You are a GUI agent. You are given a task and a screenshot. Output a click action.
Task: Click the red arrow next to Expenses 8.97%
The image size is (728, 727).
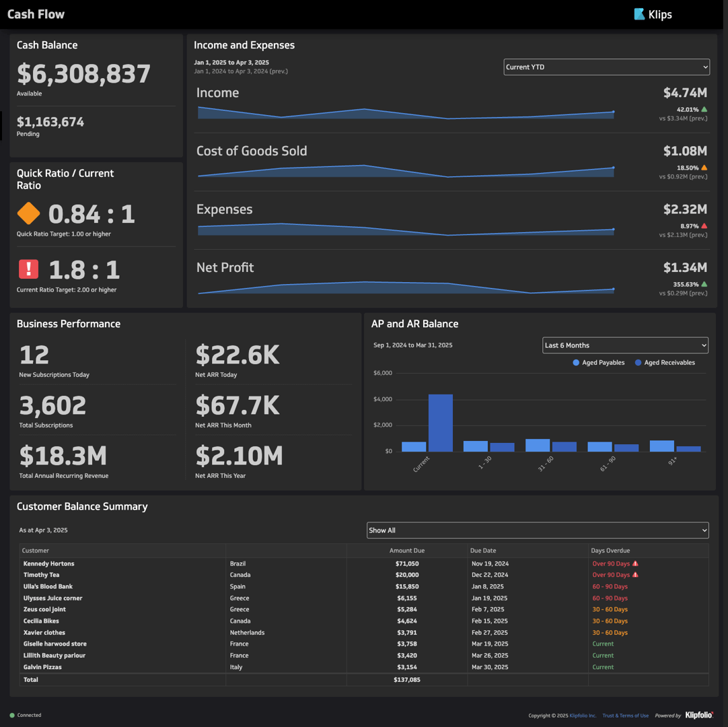coord(704,226)
